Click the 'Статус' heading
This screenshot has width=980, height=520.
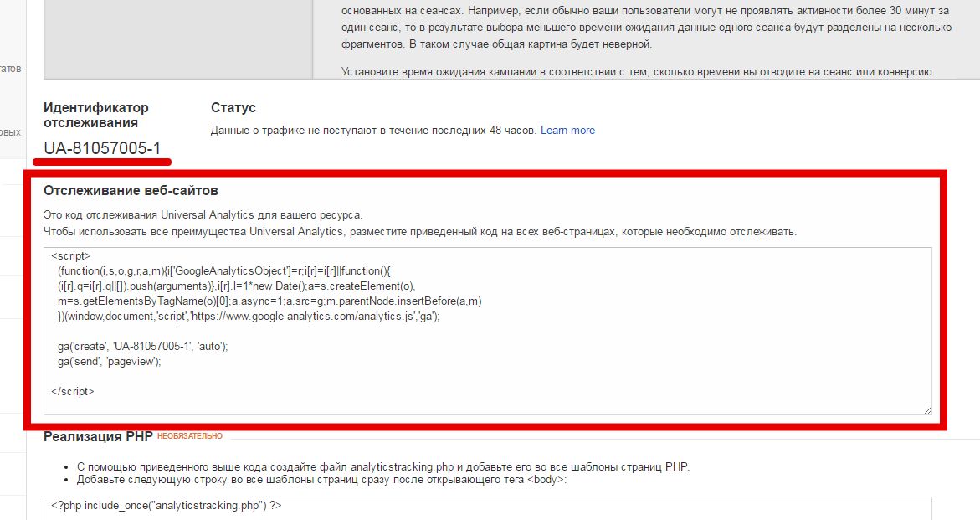(x=233, y=107)
